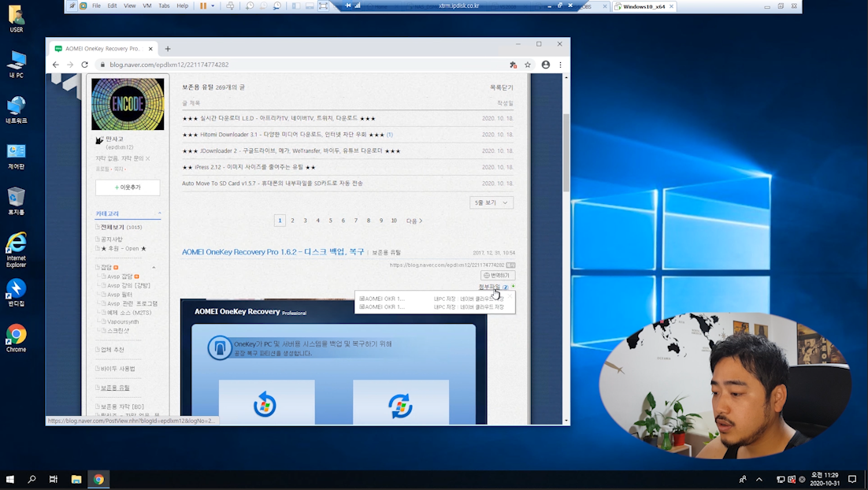Close the attachment popup with X
This screenshot has height=490, width=868.
tap(510, 296)
